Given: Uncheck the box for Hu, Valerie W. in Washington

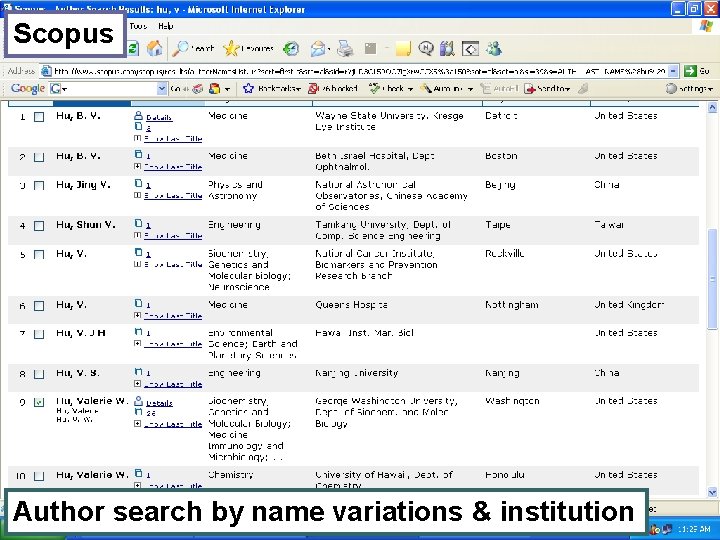Looking at the screenshot, I should coord(39,402).
